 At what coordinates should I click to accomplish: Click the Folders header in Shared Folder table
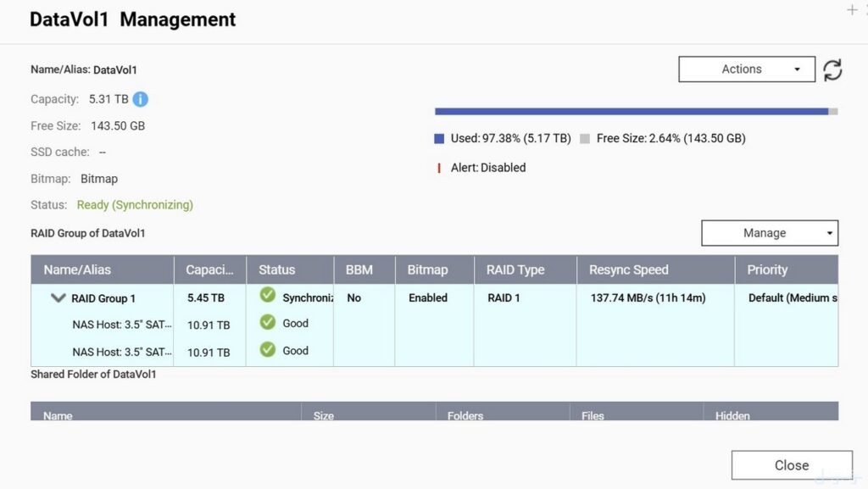click(465, 415)
